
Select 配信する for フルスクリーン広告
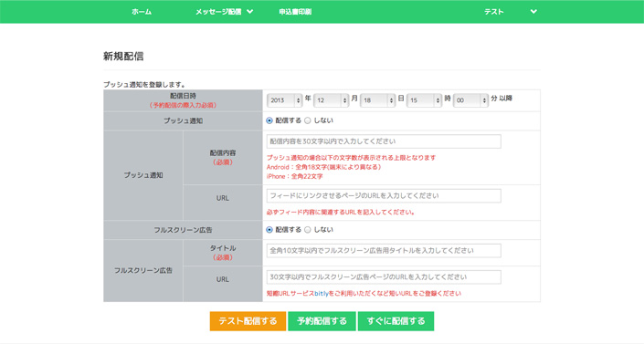(269, 230)
